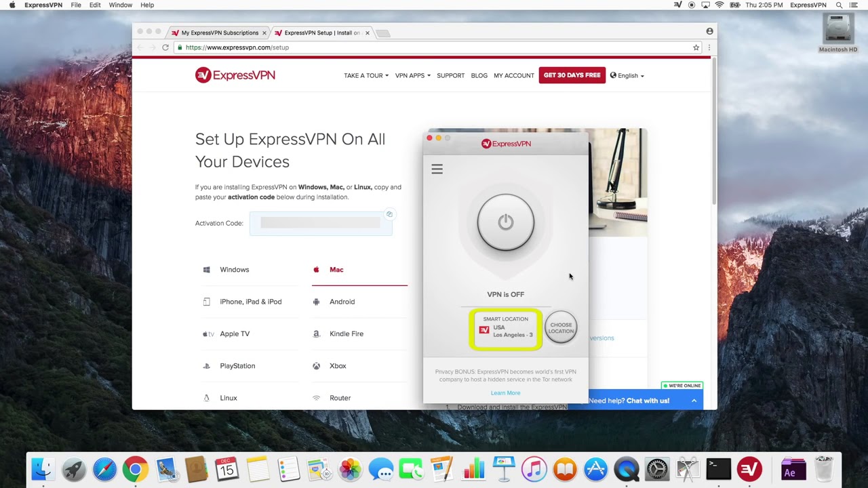Open Terminal from the Dock
The image size is (868, 488).
pos(718,469)
